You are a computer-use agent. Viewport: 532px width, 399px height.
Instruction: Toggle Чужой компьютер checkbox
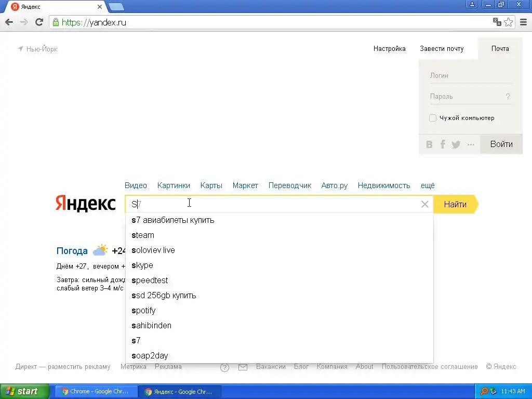coord(433,118)
